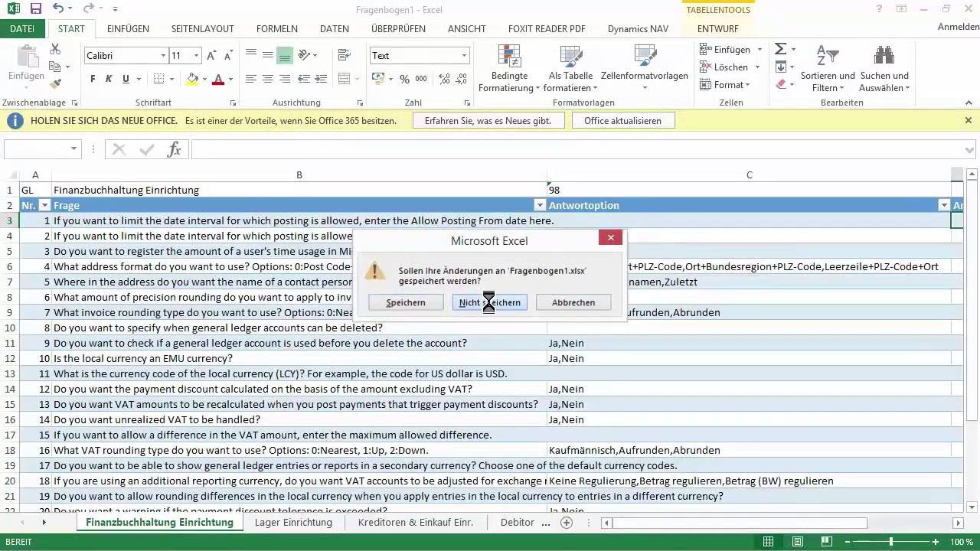Select cell 'Is the local currency an EMU currency?'

pos(299,358)
